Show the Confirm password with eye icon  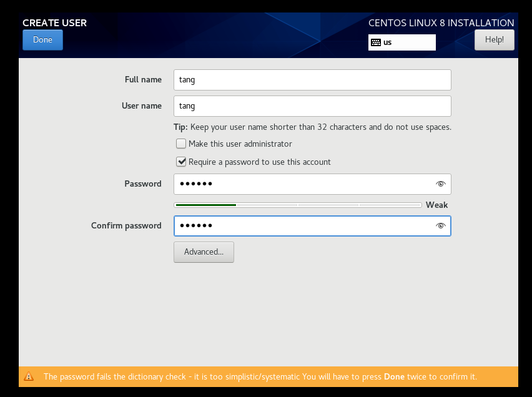pos(440,225)
